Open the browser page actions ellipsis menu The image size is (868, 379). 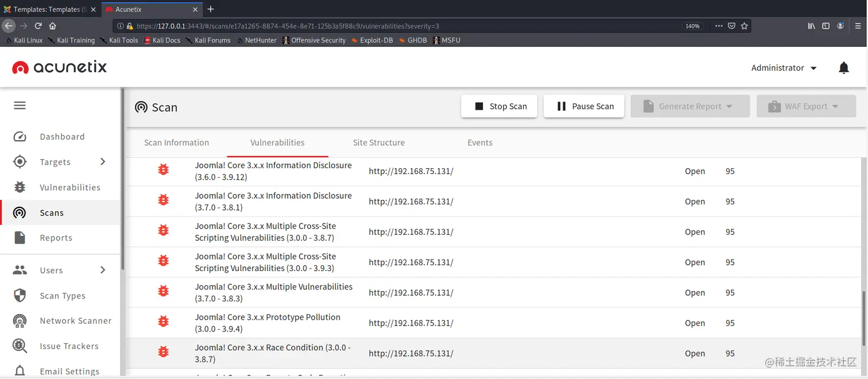click(x=719, y=26)
